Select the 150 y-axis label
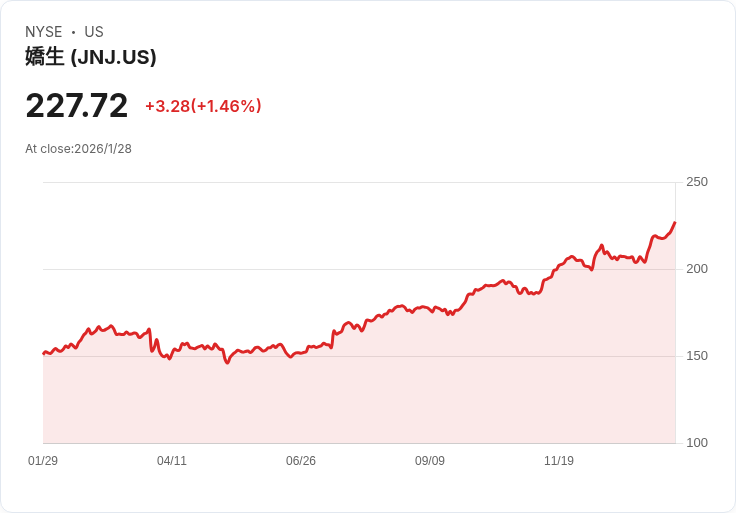Viewport: 736px width, 513px height. pyautogui.click(x=697, y=356)
